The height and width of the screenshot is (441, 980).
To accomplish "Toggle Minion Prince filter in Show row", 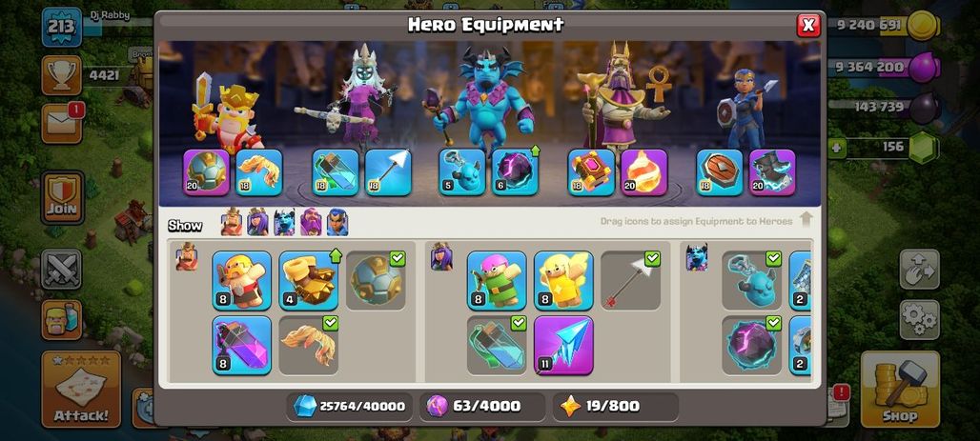I will (x=284, y=222).
